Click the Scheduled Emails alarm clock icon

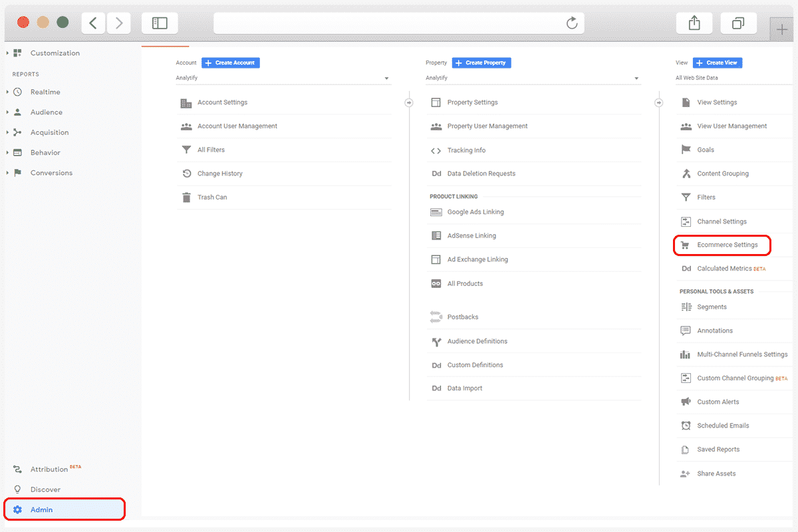pyautogui.click(x=686, y=426)
